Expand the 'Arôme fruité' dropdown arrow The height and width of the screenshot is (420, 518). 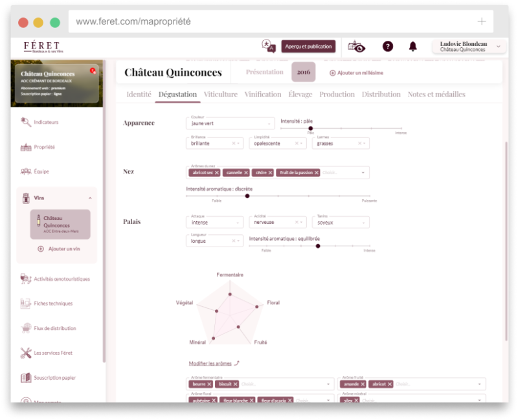(479, 384)
